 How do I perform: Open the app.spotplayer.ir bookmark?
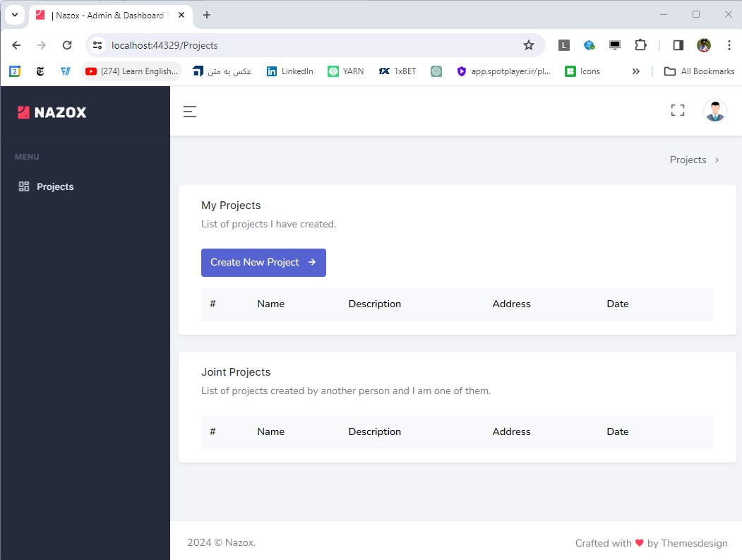(504, 71)
